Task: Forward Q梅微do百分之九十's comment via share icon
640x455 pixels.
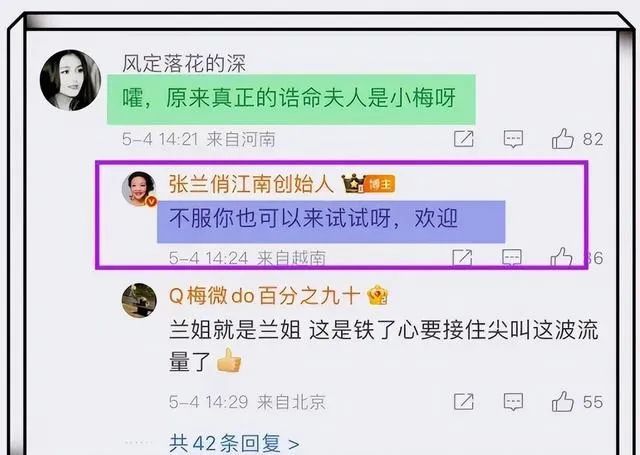Action: click(464, 402)
